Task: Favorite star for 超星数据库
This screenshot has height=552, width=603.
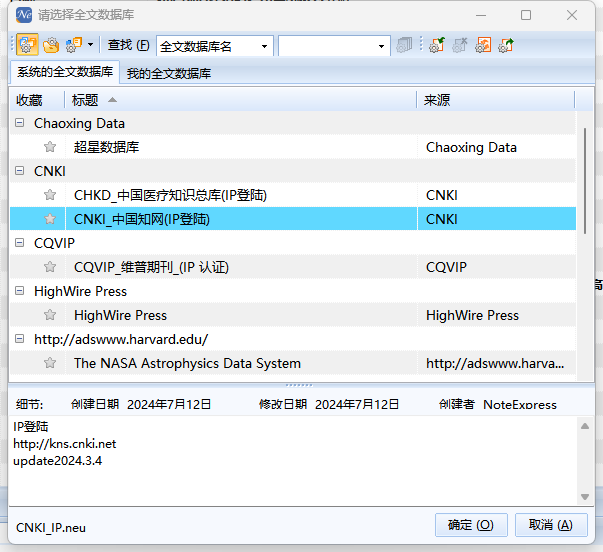Action: tap(50, 147)
